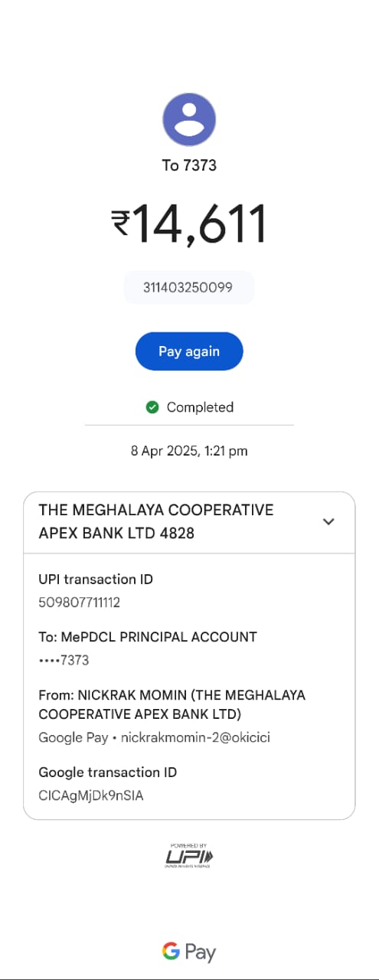This screenshot has width=379, height=980.
Task: Select the nickrakmomin-2@okicici UPI address
Action: tap(195, 738)
